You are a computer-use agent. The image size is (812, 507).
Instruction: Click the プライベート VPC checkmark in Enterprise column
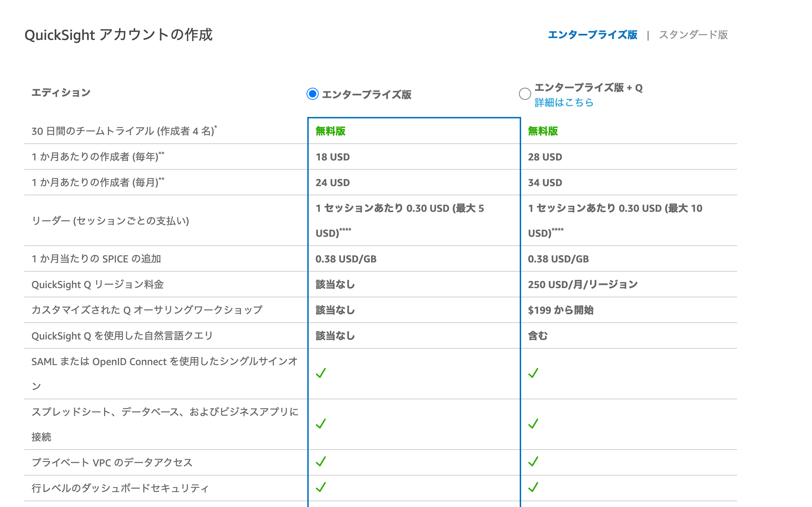pos(321,461)
